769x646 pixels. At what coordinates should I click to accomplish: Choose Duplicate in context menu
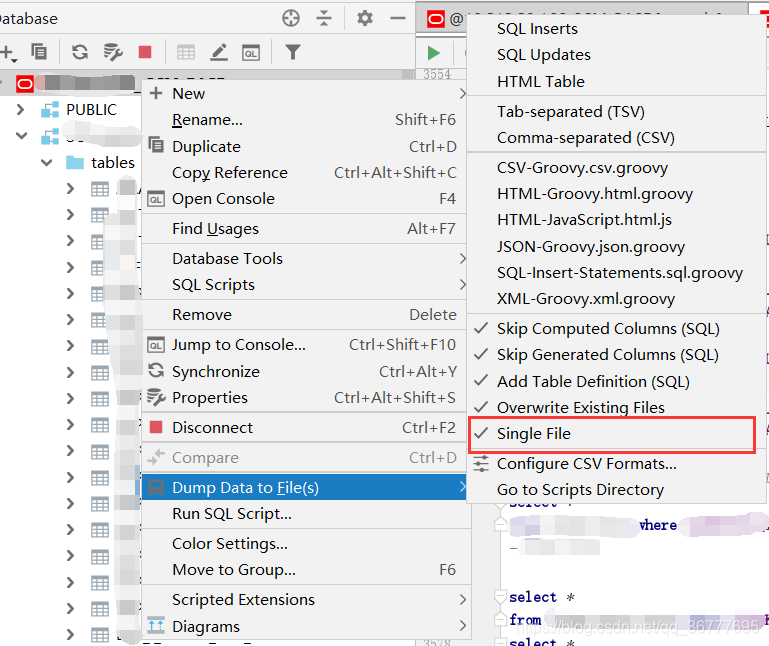(x=306, y=146)
